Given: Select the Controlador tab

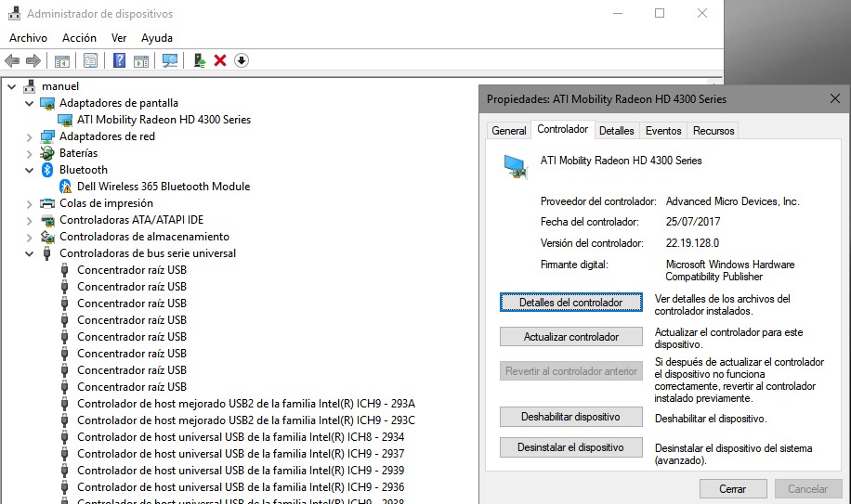Looking at the screenshot, I should point(562,129).
